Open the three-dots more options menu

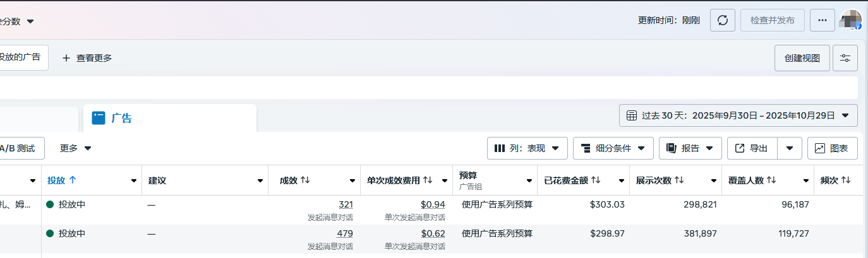(x=822, y=20)
